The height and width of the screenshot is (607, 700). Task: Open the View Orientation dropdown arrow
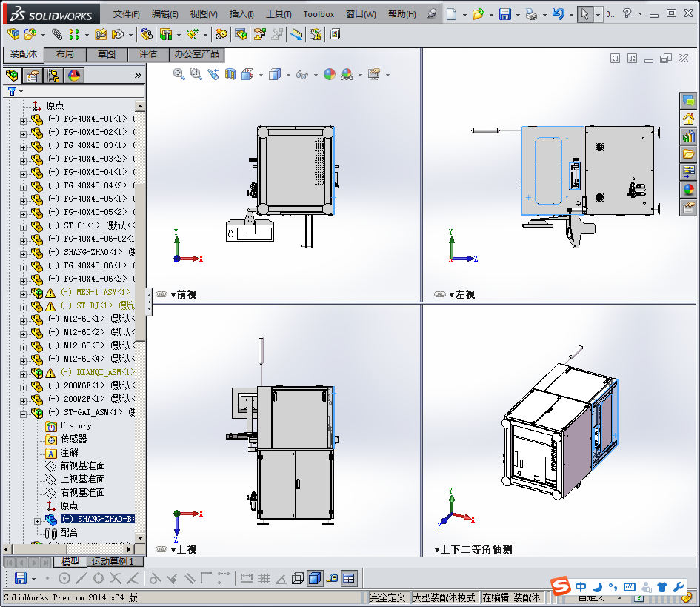pos(261,75)
